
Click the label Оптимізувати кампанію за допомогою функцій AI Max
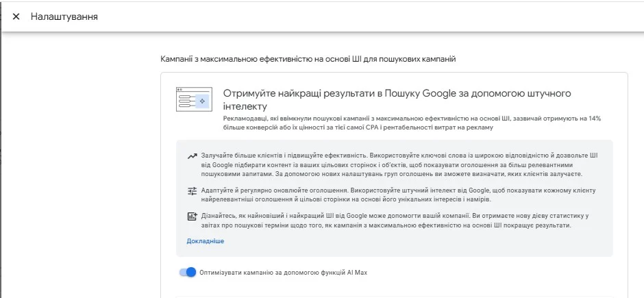click(283, 272)
